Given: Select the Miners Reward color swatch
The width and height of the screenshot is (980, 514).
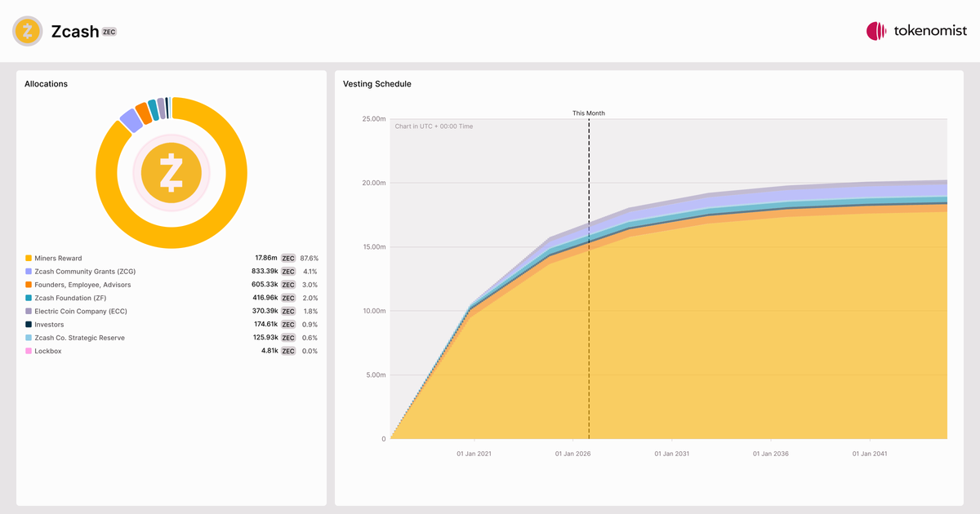Looking at the screenshot, I should [29, 258].
